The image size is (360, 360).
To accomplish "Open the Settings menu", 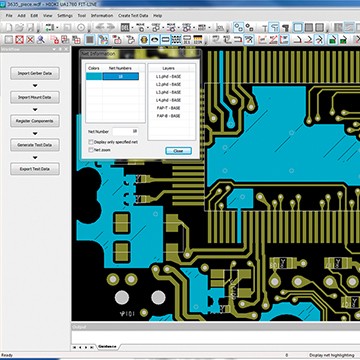I will 65,16.
